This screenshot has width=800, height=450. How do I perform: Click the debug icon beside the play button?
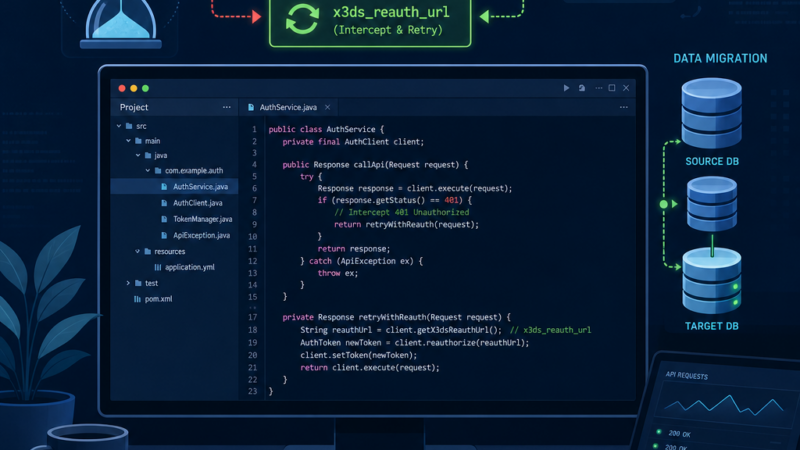[x=582, y=88]
